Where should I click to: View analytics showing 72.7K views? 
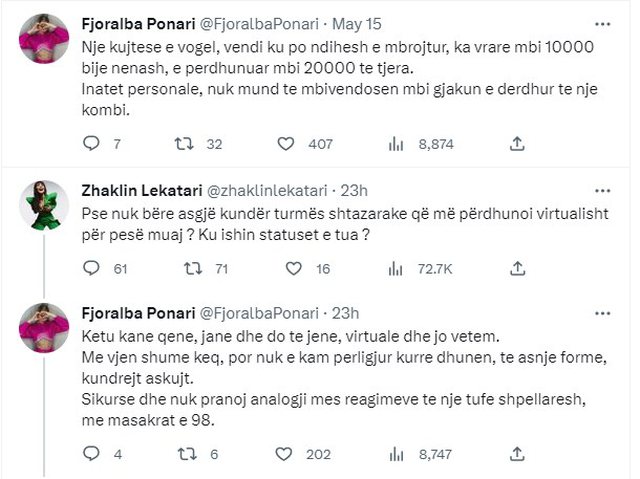396,268
